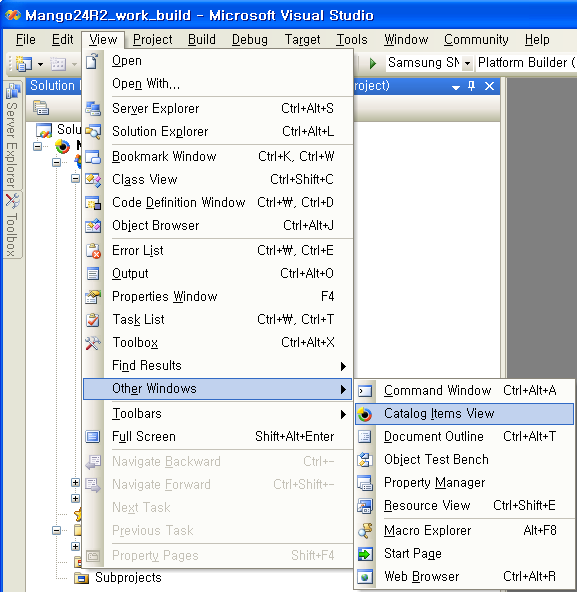Click the green Start Debugging play icon
Image resolution: width=577 pixels, height=592 pixels.
coord(373,63)
